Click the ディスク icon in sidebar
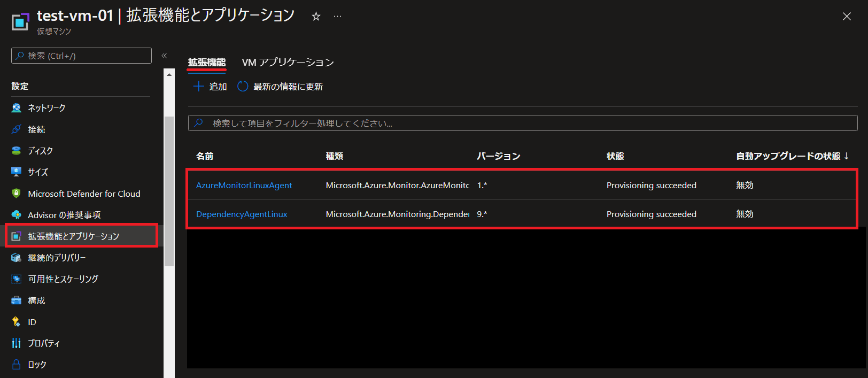This screenshot has width=868, height=378. pyautogui.click(x=17, y=151)
